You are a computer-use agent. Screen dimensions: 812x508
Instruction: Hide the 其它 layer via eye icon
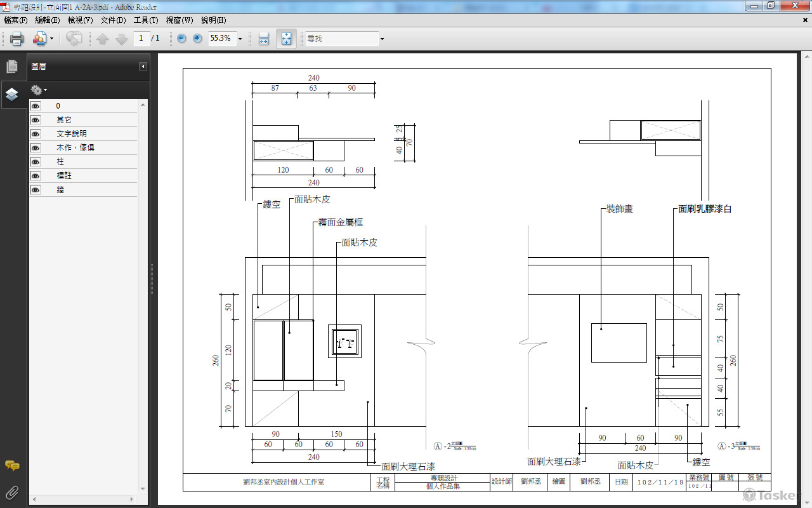[36, 120]
